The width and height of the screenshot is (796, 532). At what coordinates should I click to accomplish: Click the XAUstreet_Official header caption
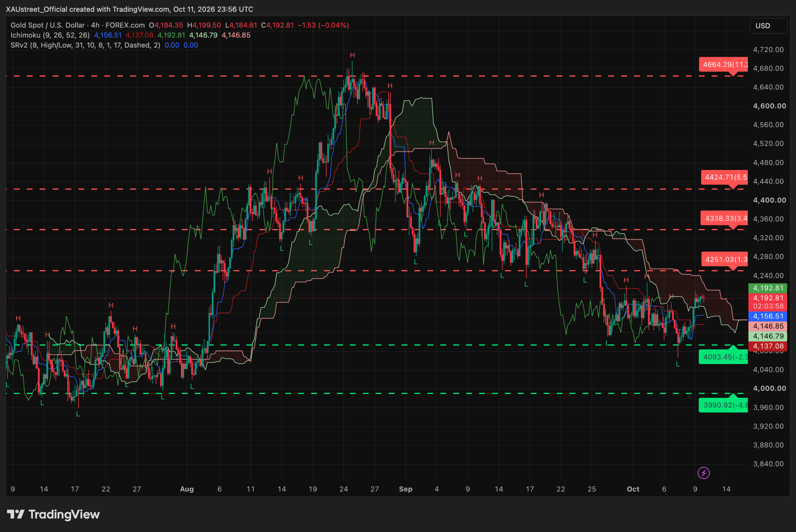point(129,9)
